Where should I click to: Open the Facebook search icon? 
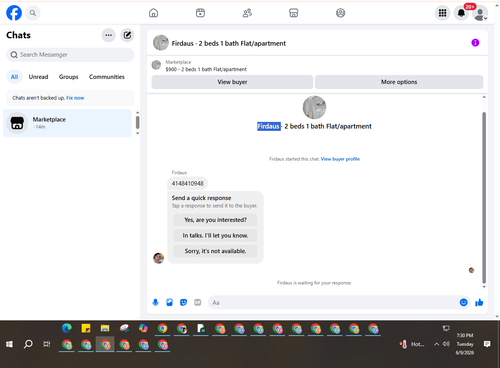tap(33, 13)
